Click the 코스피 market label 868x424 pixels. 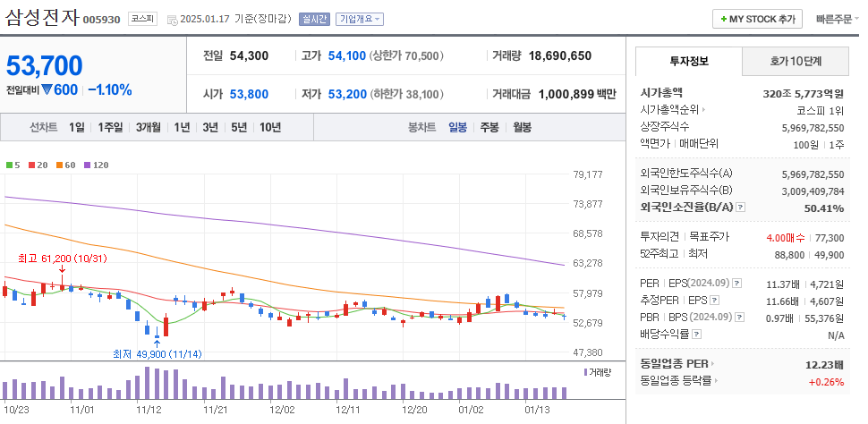pyautogui.click(x=143, y=19)
